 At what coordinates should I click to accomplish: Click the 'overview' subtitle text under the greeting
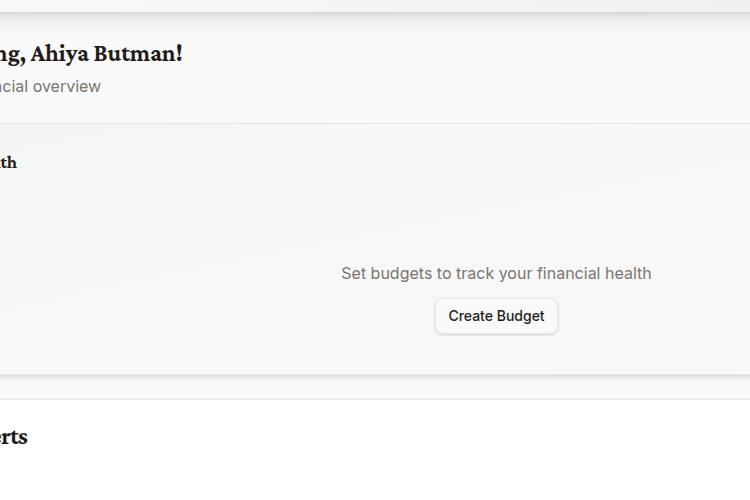point(67,87)
